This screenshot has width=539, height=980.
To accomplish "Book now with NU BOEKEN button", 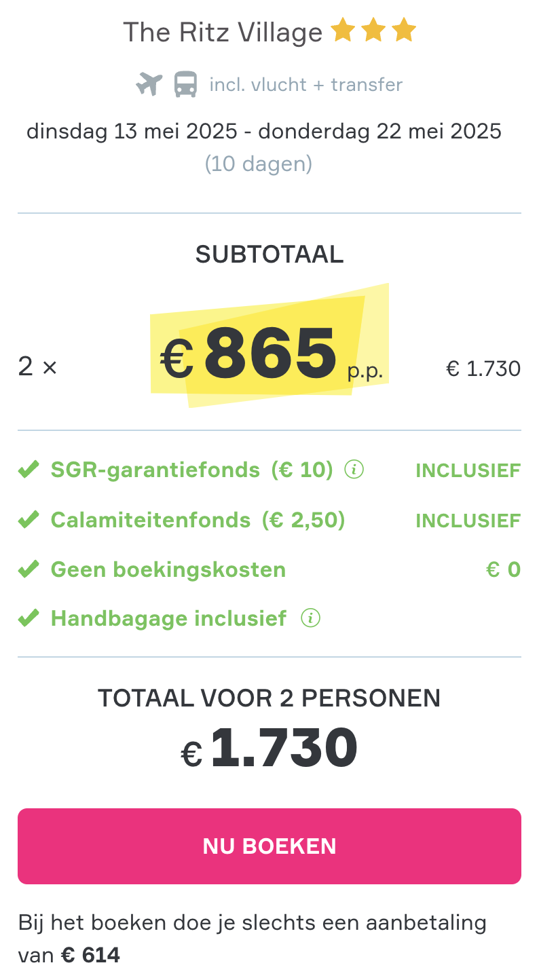I will click(x=269, y=846).
